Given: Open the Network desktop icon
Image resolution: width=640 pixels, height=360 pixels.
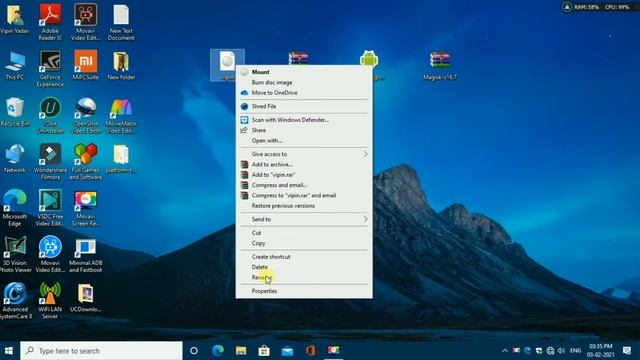Looking at the screenshot, I should [15, 158].
